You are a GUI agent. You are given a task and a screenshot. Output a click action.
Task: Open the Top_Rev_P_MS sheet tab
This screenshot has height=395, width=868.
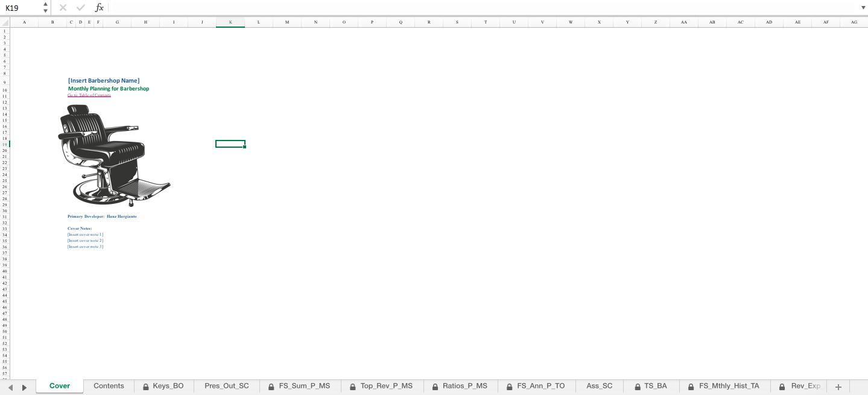(382, 386)
